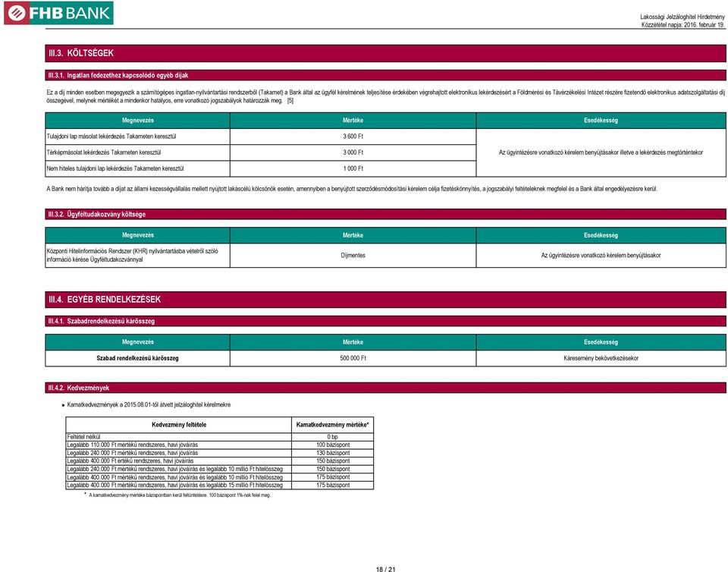Image resolution: width=728 pixels, height=572 pixels.
Task: Click '150 bázispont' in the 240.000 Ft 10 millió row
Action: tap(333, 469)
